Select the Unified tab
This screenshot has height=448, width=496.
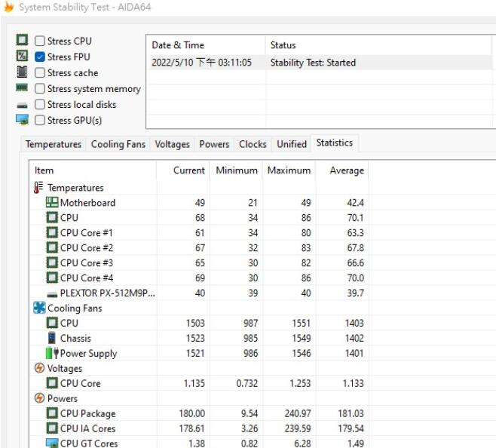(x=292, y=144)
